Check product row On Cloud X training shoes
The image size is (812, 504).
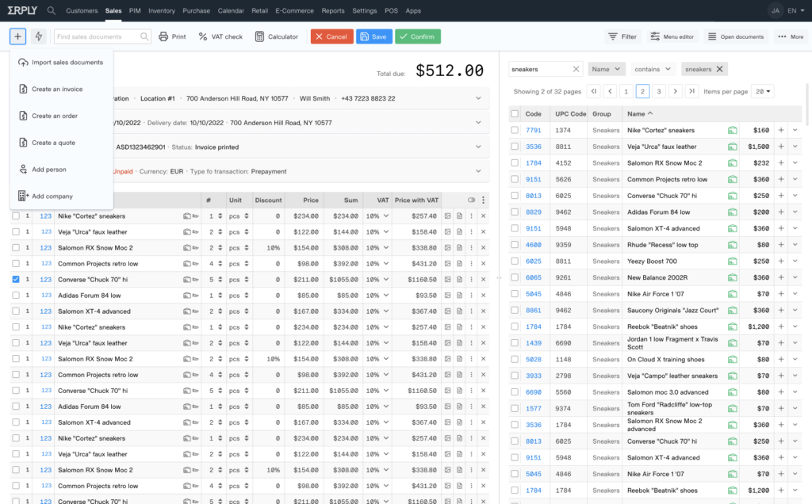[514, 359]
